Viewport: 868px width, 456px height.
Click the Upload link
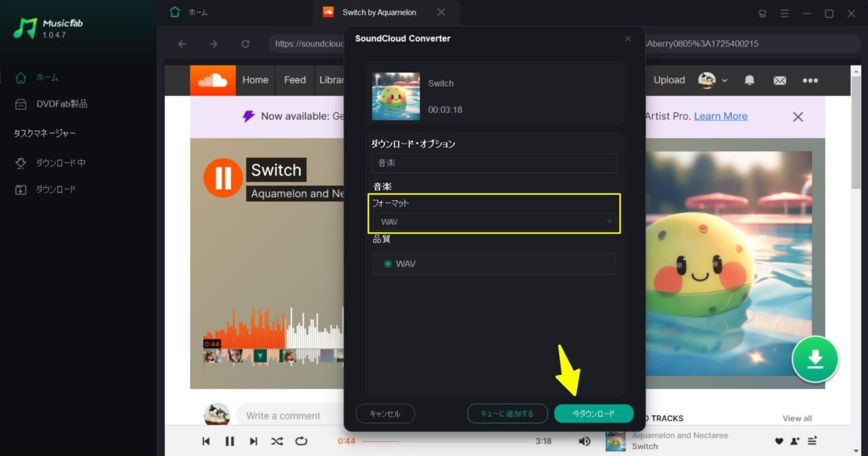click(669, 80)
